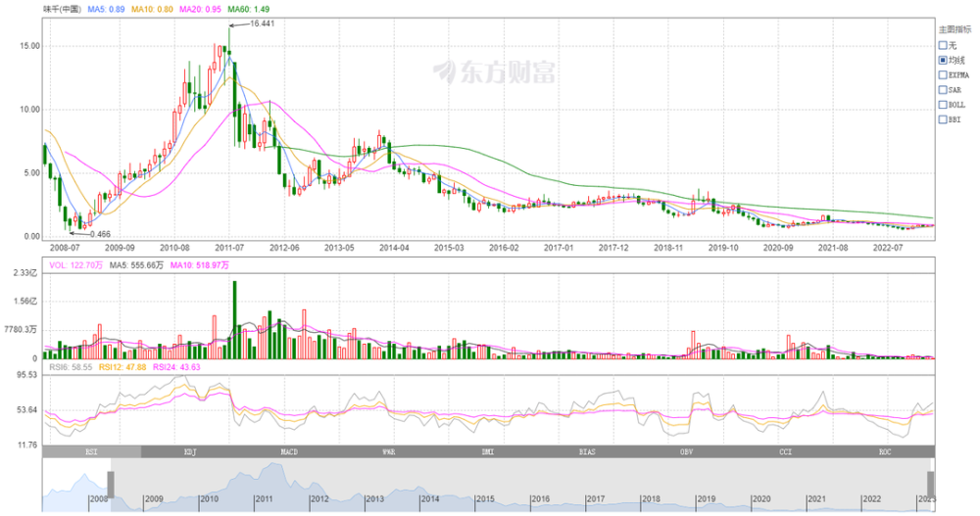Click the 2.33亿 volume axis label
The width and height of the screenshot is (980, 516).
pyautogui.click(x=25, y=273)
